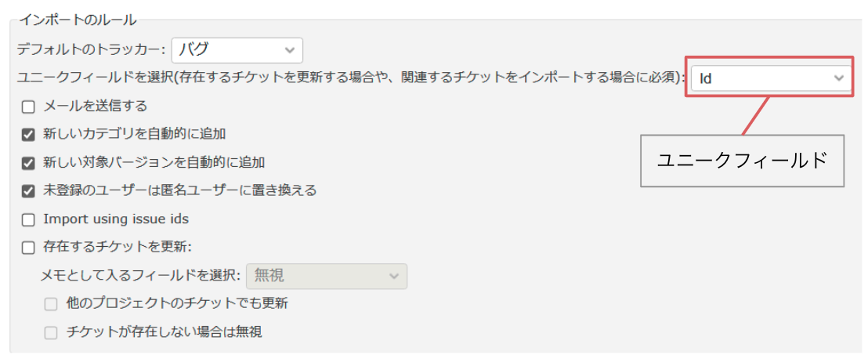This screenshot has width=868, height=362.
Task: Click the chevron arrow on the バグ dropdown
Action: pyautogui.click(x=290, y=50)
